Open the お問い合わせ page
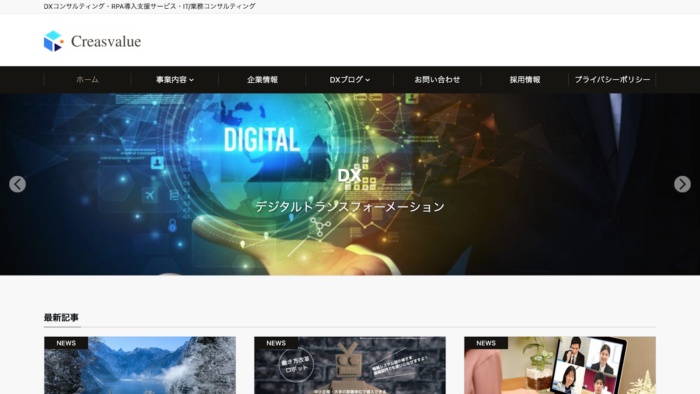Viewport: 700px width, 394px height. (x=437, y=80)
